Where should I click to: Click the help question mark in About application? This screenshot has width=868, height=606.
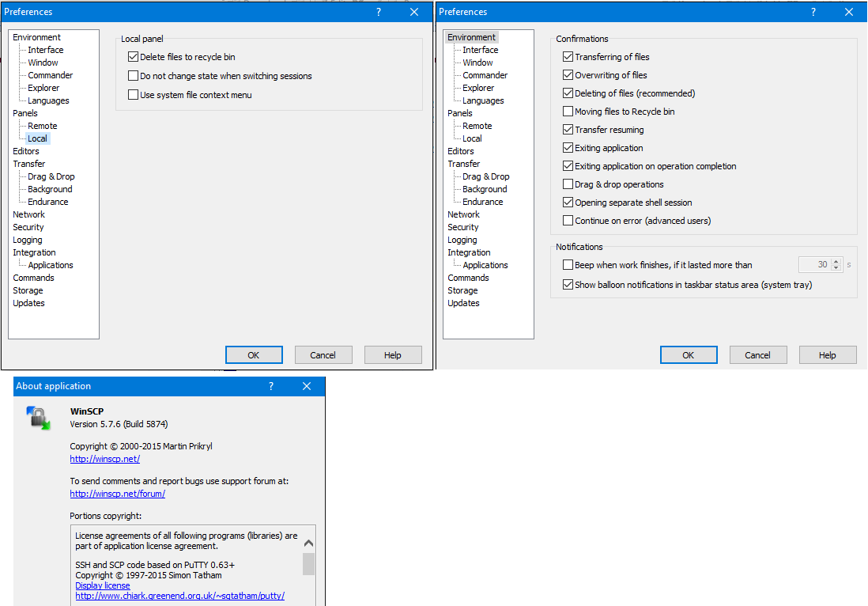(271, 386)
